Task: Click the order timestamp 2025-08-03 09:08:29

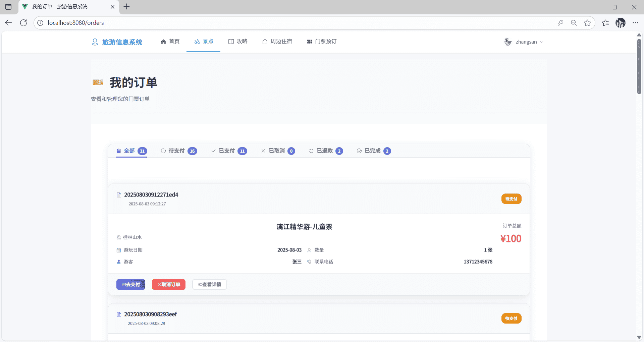Action: coord(147,324)
